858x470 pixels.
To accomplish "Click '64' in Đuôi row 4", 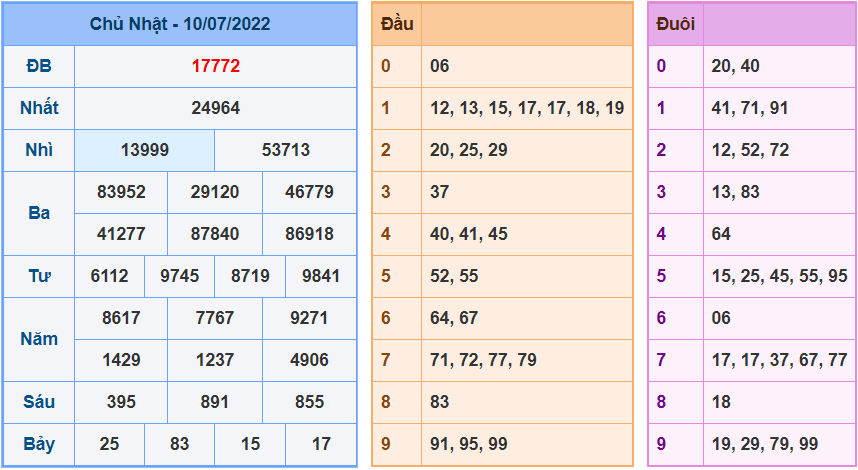I will point(721,234).
